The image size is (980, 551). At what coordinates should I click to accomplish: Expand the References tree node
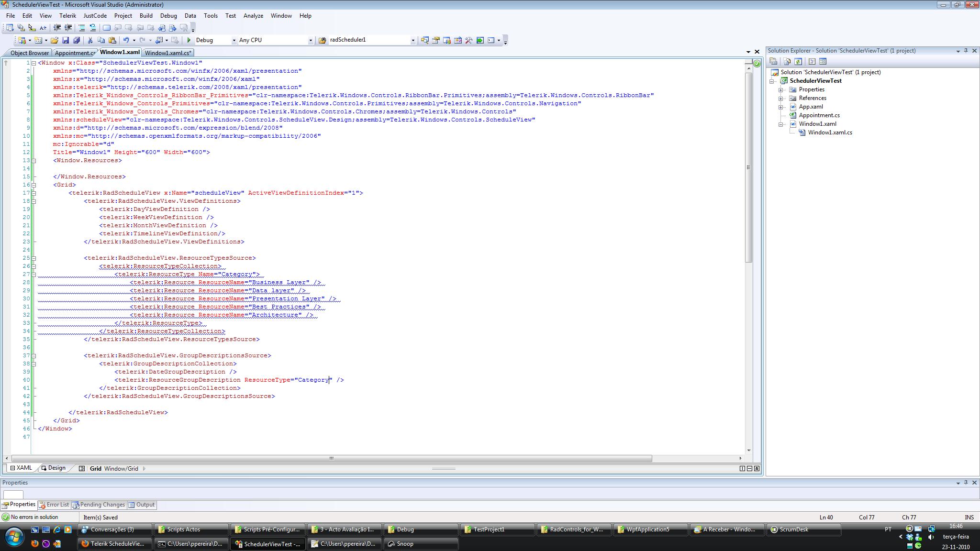(780, 98)
